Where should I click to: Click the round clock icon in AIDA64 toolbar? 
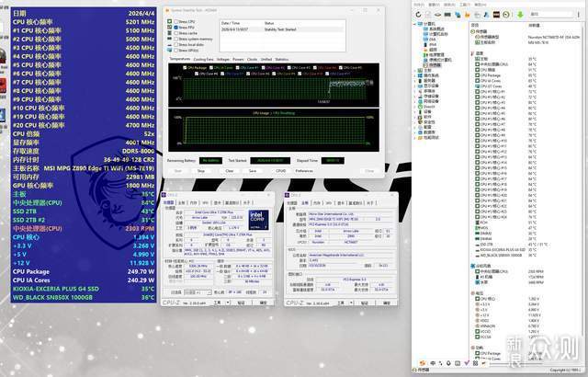click(506, 15)
